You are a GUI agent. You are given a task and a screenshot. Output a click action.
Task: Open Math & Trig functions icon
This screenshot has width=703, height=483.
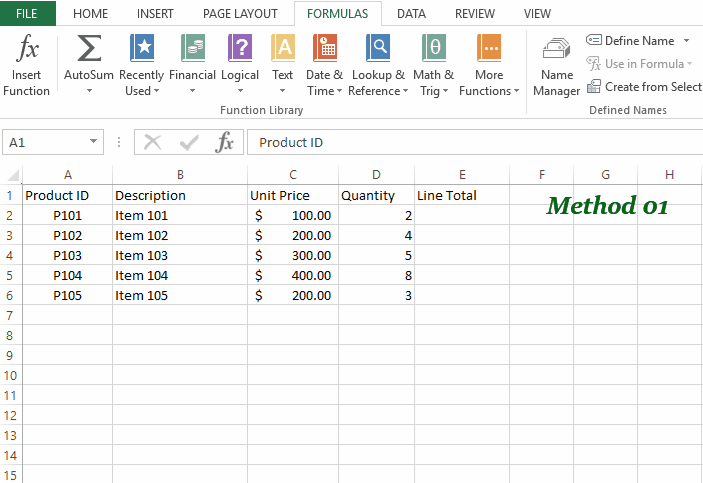434,48
